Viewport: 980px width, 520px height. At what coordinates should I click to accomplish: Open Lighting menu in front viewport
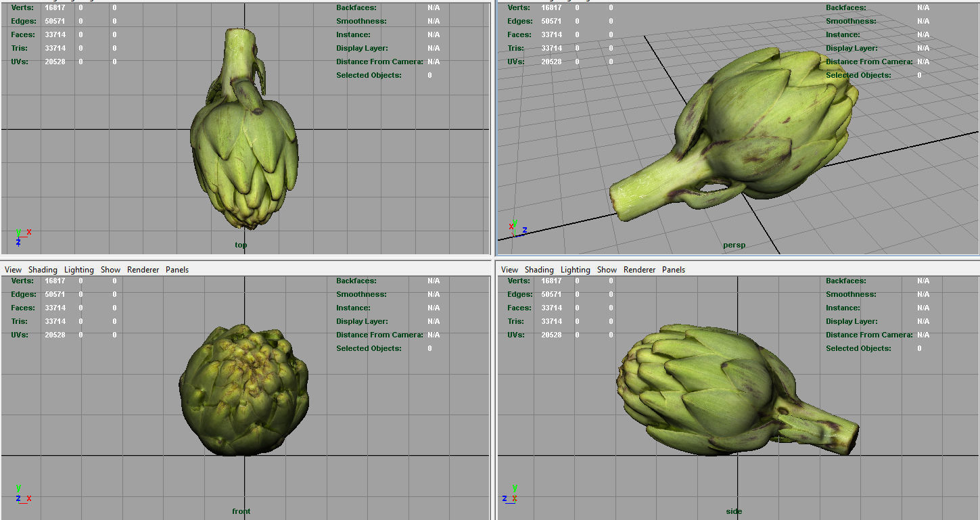[x=79, y=270]
